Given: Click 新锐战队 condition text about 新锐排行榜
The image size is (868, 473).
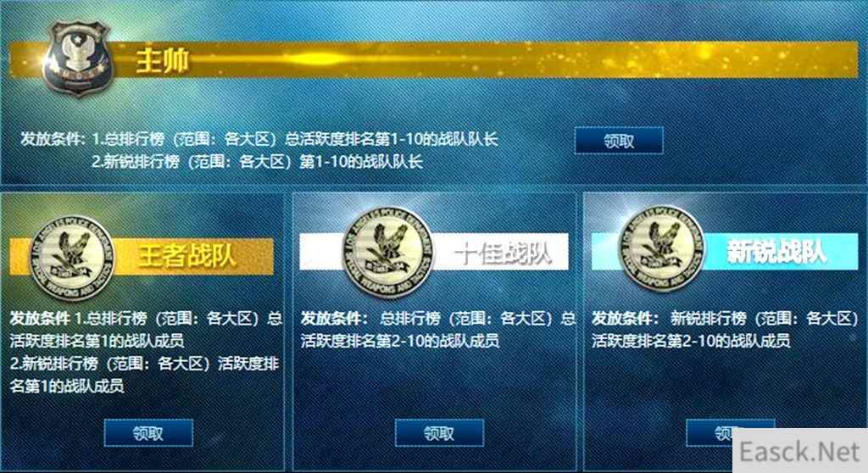Looking at the screenshot, I should pos(726,329).
